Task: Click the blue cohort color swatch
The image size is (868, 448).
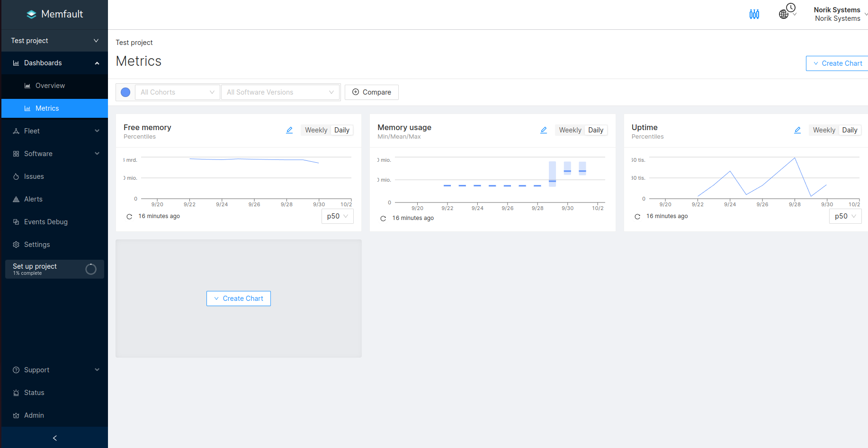Action: [125, 92]
